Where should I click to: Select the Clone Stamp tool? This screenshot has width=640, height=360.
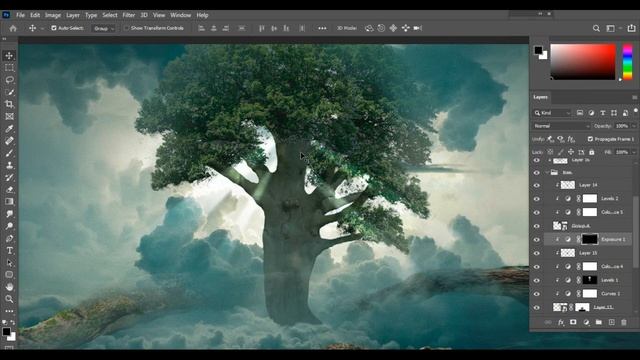(9, 165)
